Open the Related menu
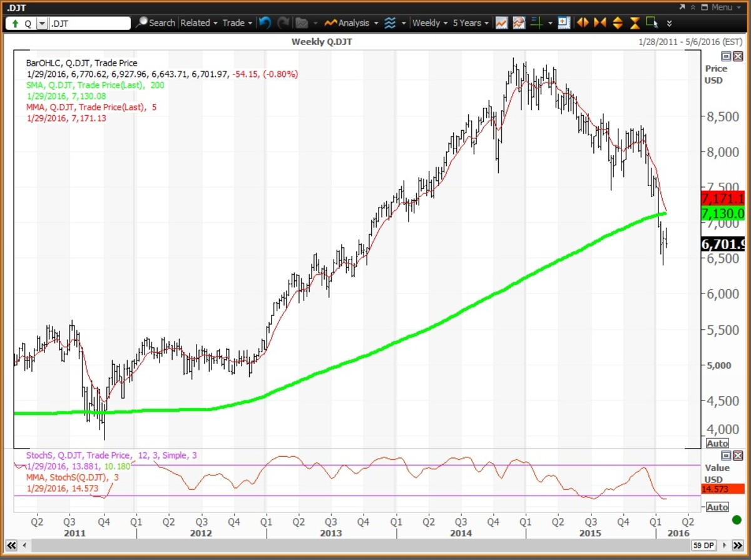Image resolution: width=751 pixels, height=560 pixels. pos(199,23)
